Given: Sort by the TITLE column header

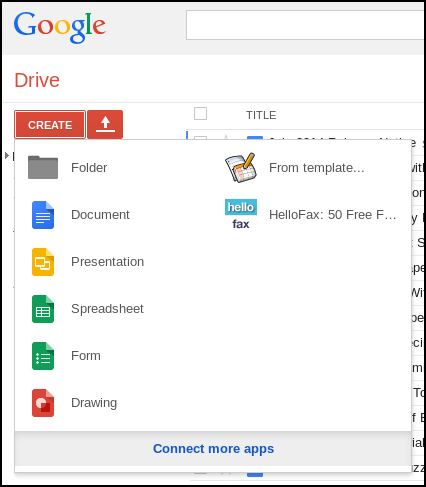Looking at the screenshot, I should pos(261,115).
